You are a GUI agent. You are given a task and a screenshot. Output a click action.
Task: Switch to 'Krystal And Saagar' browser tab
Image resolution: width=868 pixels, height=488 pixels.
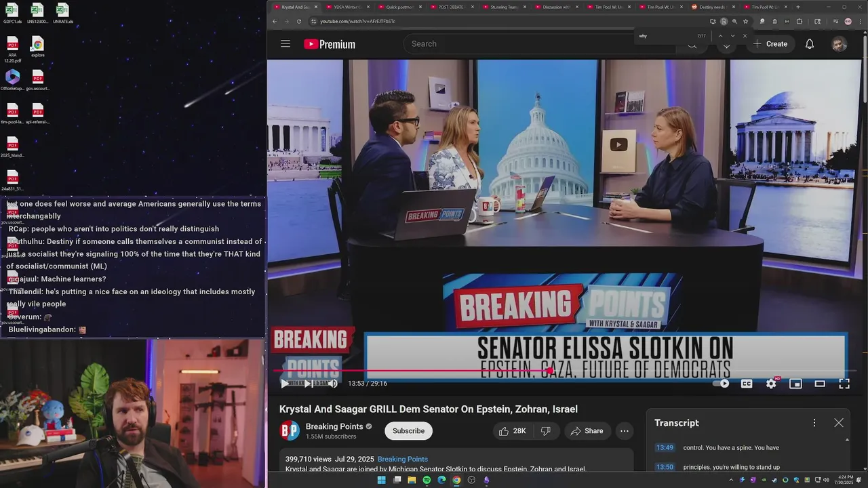pyautogui.click(x=296, y=7)
